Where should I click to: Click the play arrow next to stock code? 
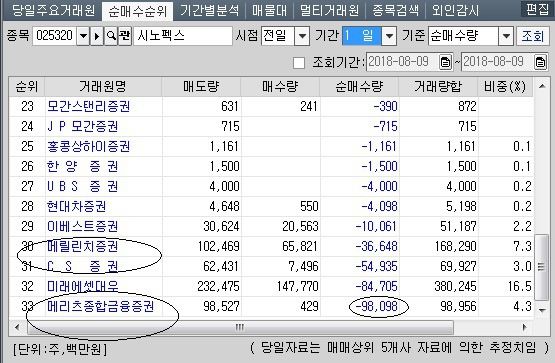(x=97, y=36)
